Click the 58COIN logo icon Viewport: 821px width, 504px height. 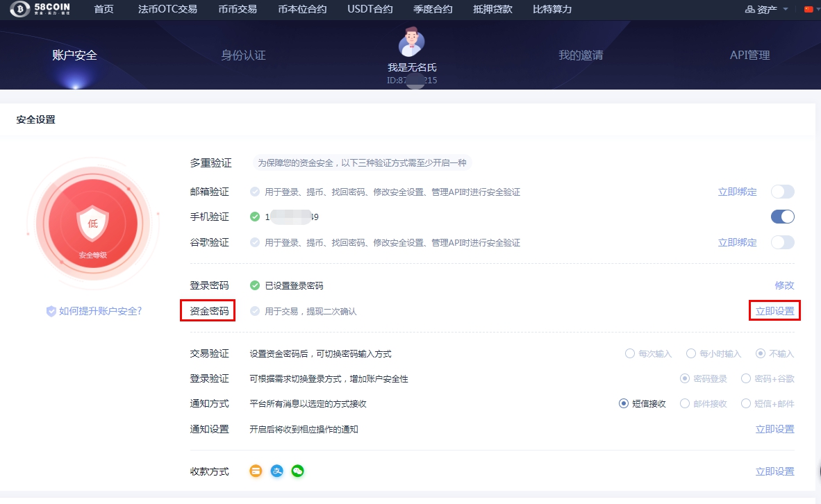[20, 10]
